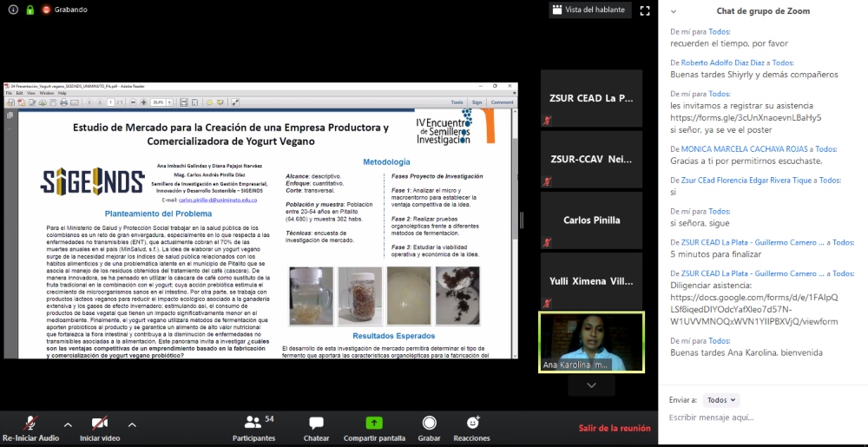Open Reacciones menu

(x=471, y=428)
